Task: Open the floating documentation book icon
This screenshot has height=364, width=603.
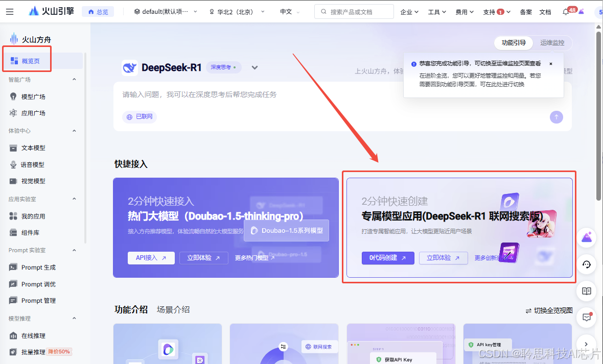Action: click(587, 291)
